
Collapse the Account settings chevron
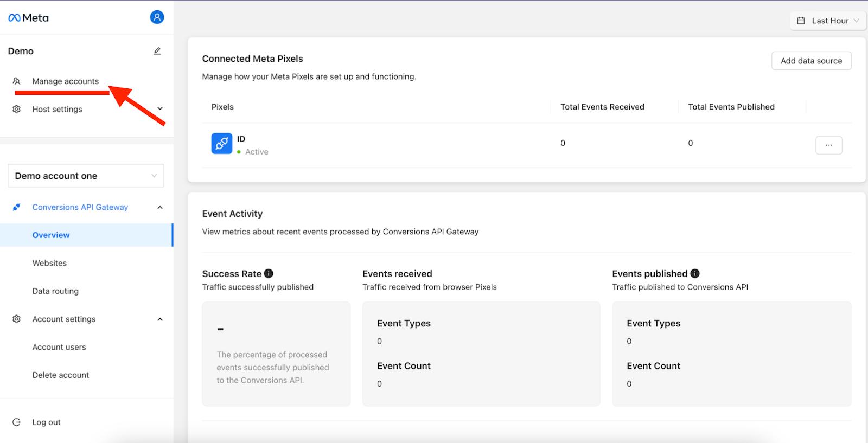(160, 319)
